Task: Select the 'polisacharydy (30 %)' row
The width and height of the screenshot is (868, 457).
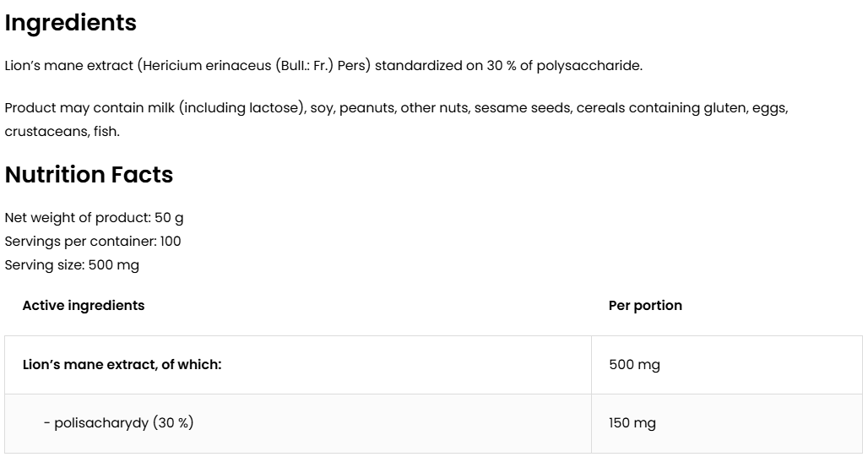Action: [x=118, y=422]
